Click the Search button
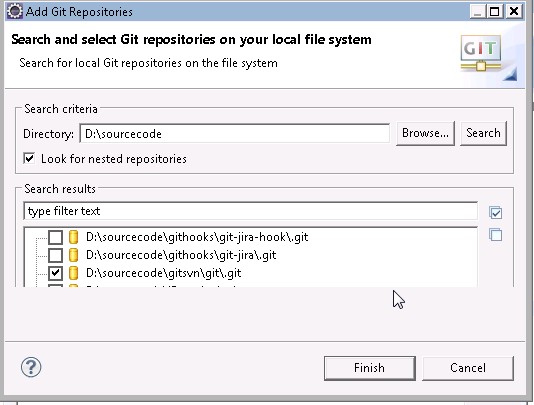This screenshot has height=405, width=534. point(483,133)
